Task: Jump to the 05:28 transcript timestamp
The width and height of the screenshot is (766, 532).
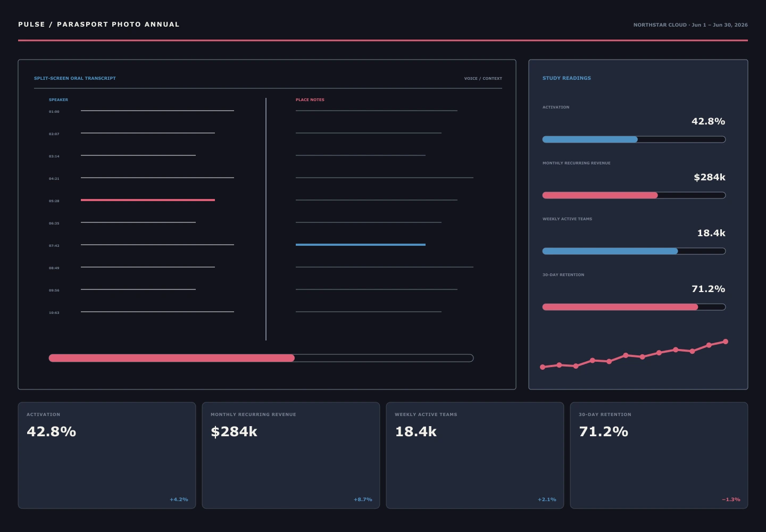Action: click(x=54, y=201)
